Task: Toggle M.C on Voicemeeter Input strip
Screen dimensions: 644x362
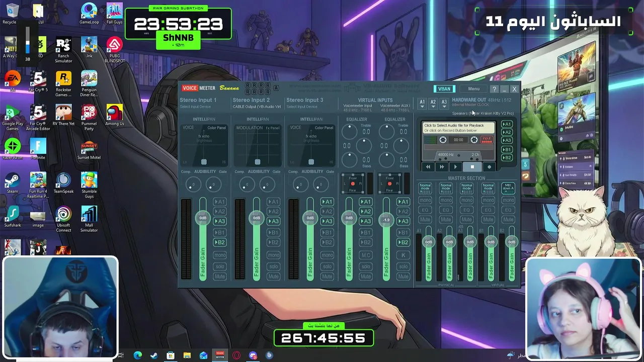Action: point(366,255)
